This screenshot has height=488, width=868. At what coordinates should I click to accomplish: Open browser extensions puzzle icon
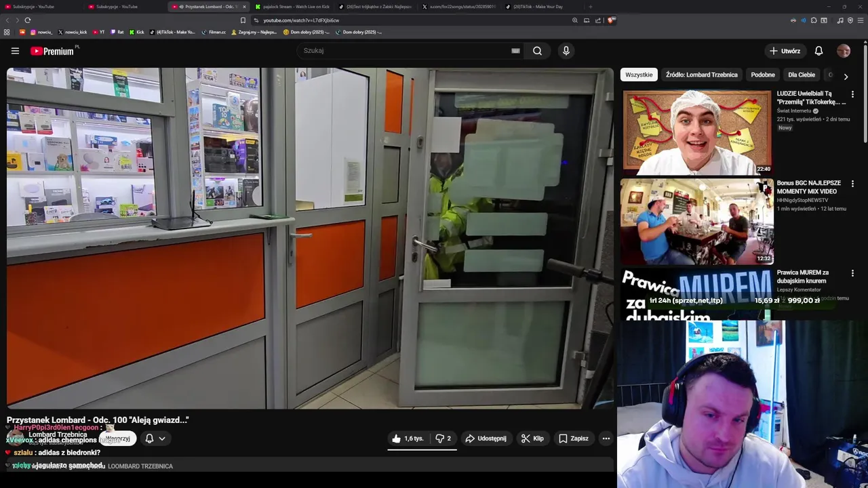tap(814, 20)
